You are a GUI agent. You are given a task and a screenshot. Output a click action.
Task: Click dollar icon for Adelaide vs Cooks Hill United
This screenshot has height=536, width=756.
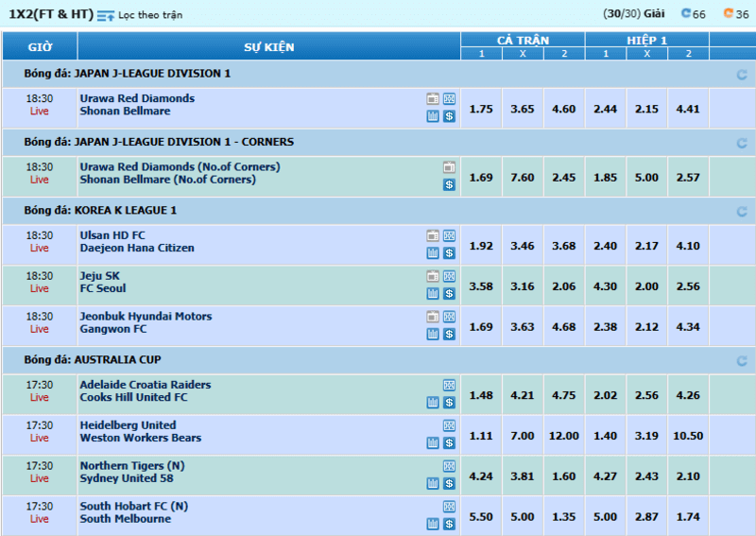450,403
